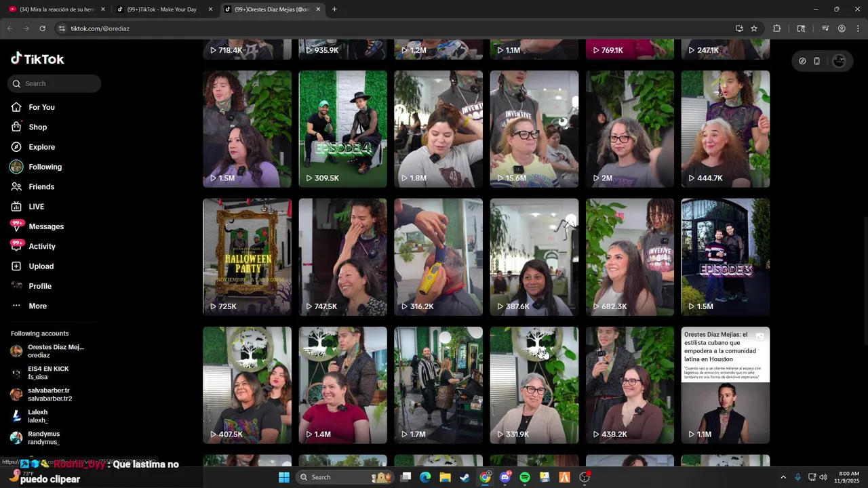Click the install app icon in address bar

click(x=739, y=28)
